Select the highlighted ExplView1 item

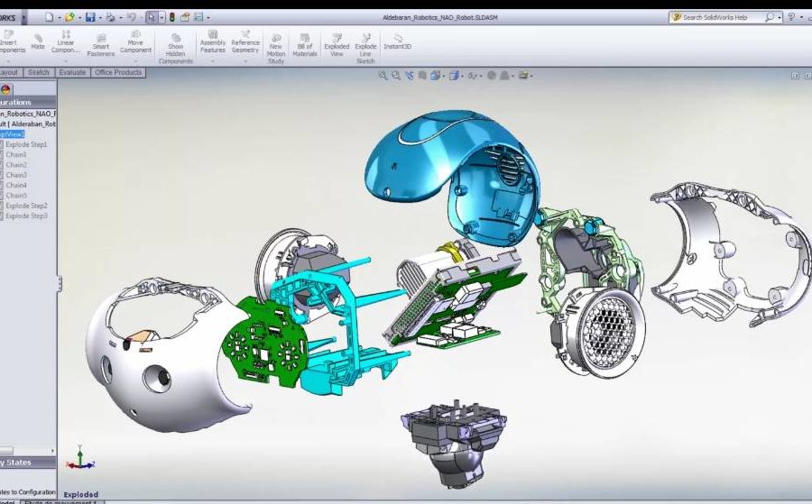12,134
